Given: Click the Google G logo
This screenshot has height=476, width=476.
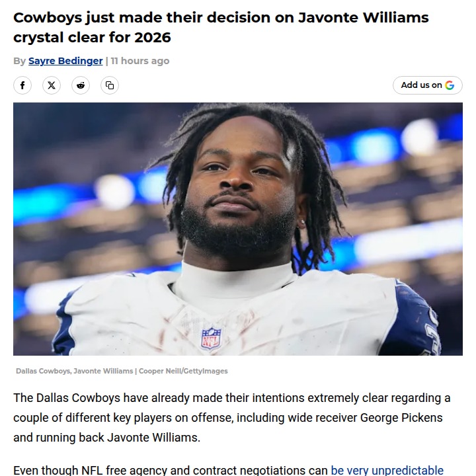Looking at the screenshot, I should point(450,85).
